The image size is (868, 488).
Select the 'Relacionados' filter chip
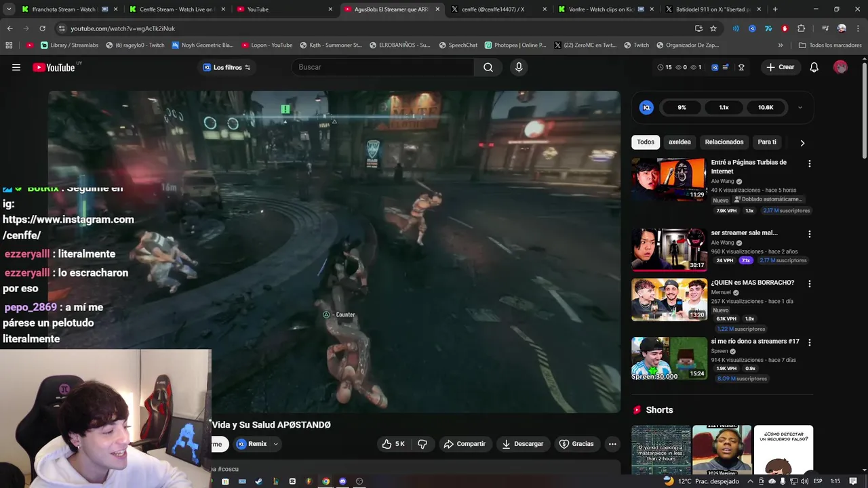tap(724, 142)
